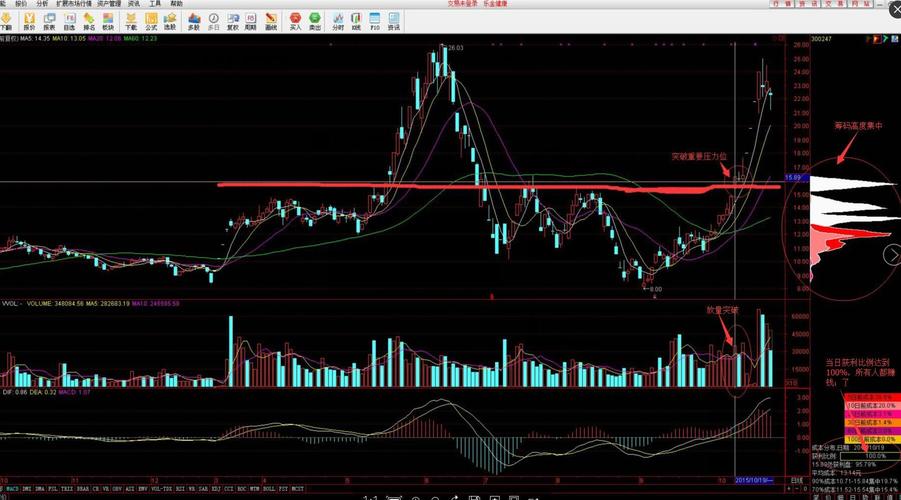This screenshot has height=500, width=901.
Task: Open the 选股 stock picker toolbar icon
Action: point(170,22)
